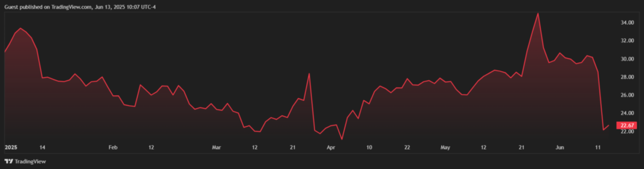This screenshot has height=169, width=644.
Task: Click the highest peak of the red line
Action: pyautogui.click(x=538, y=14)
